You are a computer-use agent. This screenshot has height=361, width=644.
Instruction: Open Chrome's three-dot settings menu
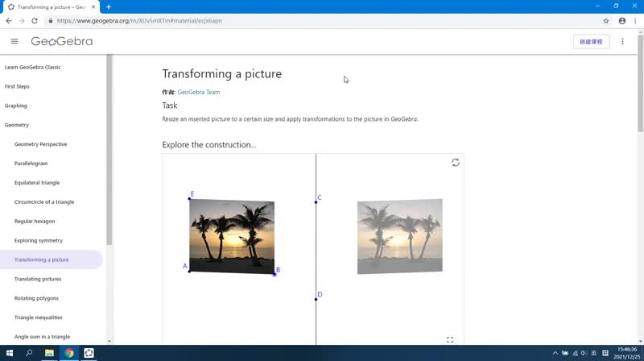[635, 21]
